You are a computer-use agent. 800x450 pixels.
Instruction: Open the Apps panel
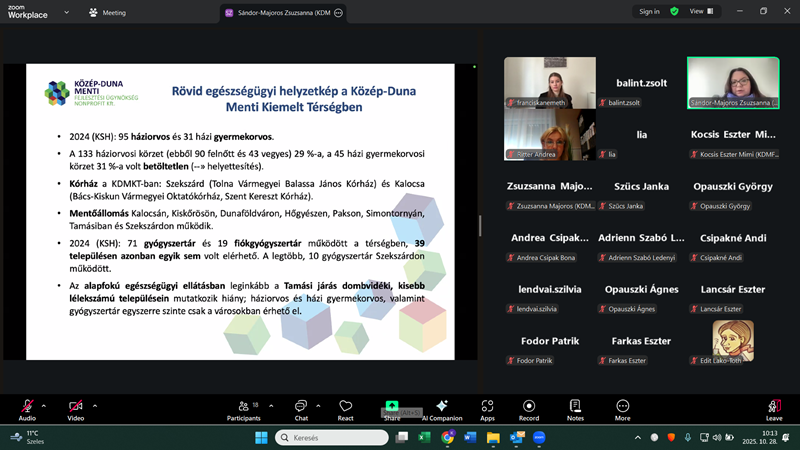(487, 410)
